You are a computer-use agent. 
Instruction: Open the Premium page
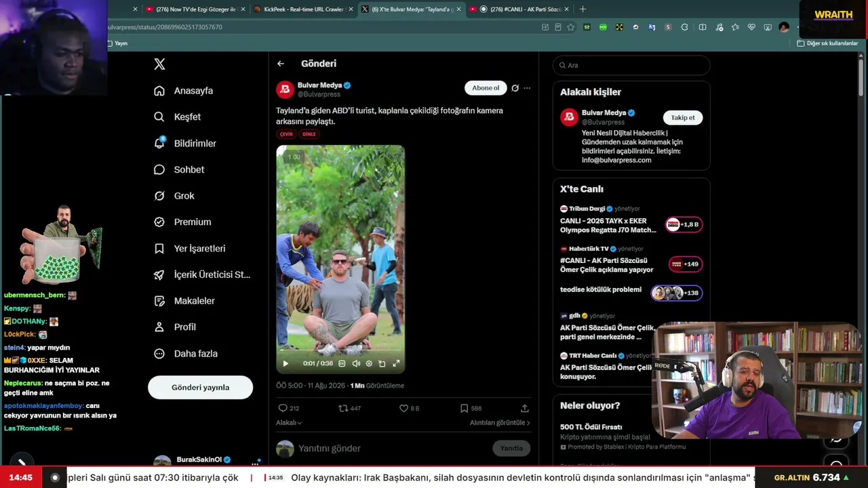[x=182, y=222]
